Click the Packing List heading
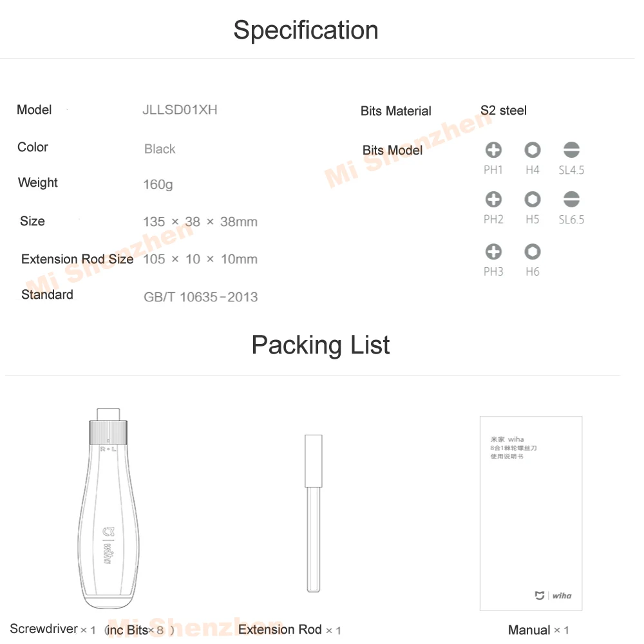Image resolution: width=644 pixels, height=644 pixels. [x=320, y=345]
